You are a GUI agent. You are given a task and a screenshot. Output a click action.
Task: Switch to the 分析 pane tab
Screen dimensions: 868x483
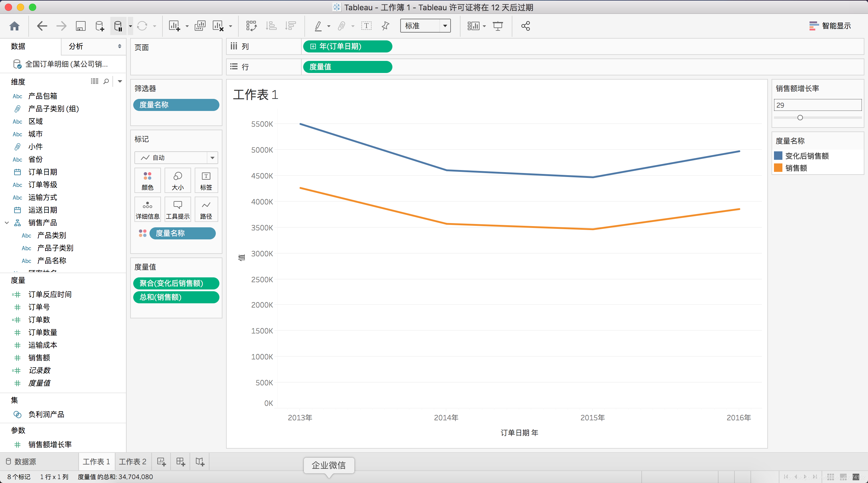click(76, 46)
